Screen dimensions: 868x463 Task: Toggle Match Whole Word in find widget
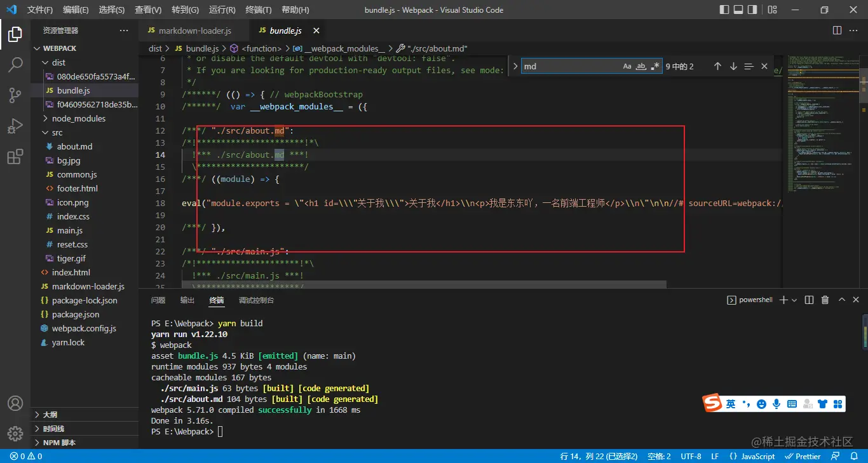(641, 66)
